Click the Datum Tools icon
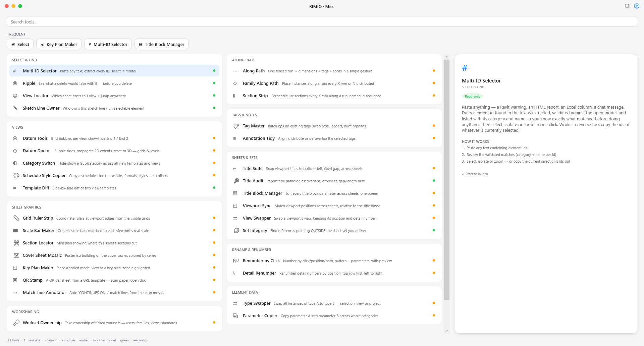The width and height of the screenshot is (644, 346). [15, 138]
